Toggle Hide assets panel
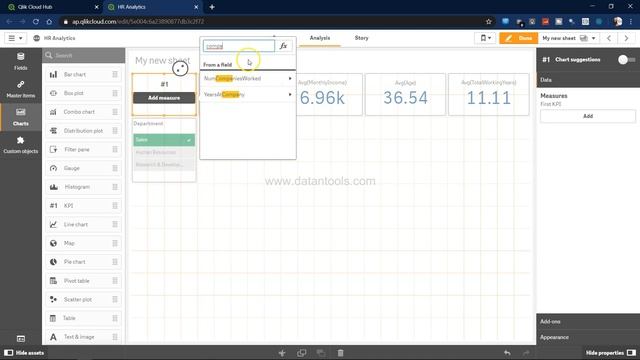The image size is (640, 360). (24, 353)
